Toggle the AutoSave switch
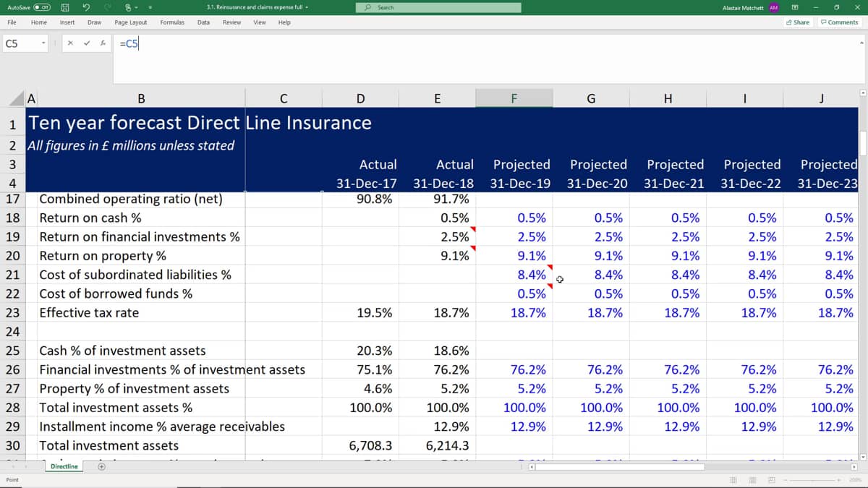The image size is (868, 488). [41, 7]
